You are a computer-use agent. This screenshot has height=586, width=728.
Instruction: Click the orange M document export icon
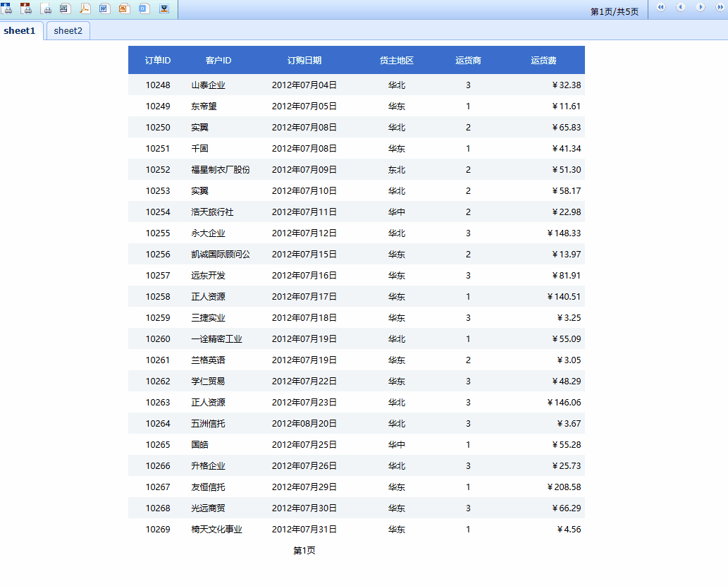point(125,8)
